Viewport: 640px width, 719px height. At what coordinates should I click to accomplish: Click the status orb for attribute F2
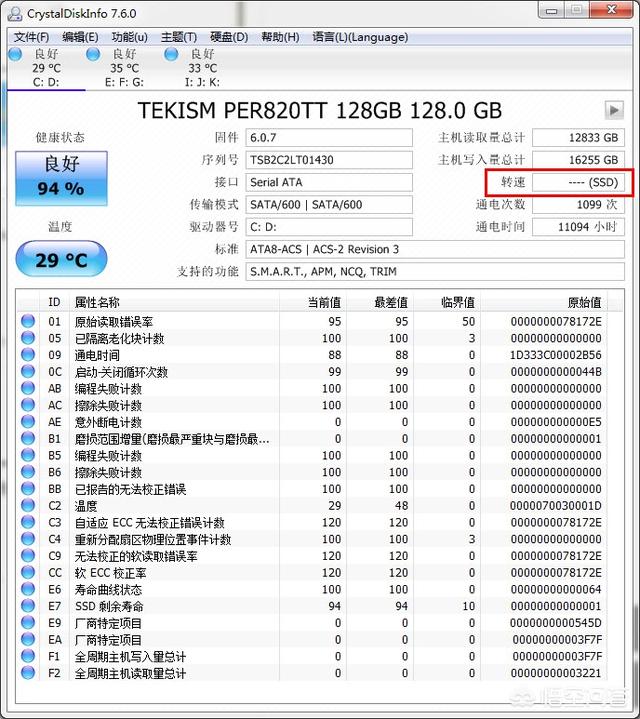click(x=28, y=672)
